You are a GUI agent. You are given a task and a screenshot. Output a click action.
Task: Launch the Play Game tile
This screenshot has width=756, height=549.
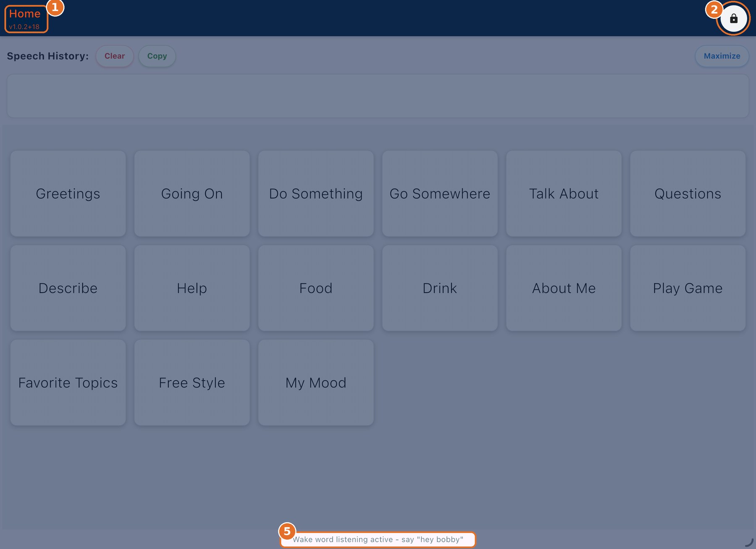click(688, 288)
